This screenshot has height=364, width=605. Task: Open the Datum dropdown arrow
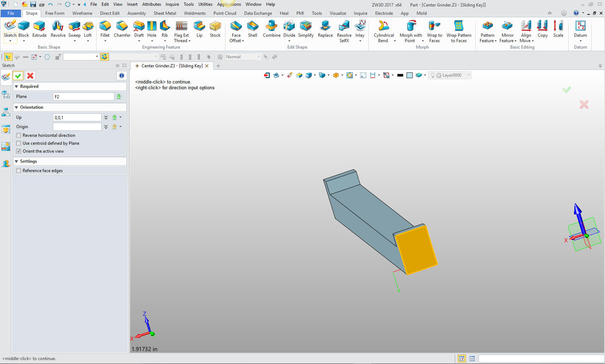coord(580,41)
